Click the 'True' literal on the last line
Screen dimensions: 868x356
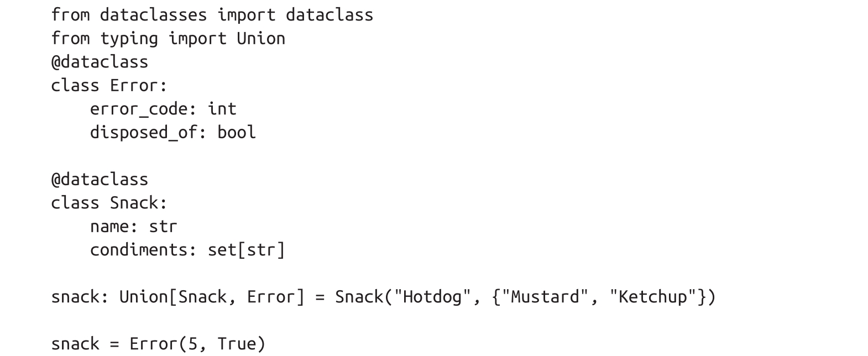tap(237, 344)
